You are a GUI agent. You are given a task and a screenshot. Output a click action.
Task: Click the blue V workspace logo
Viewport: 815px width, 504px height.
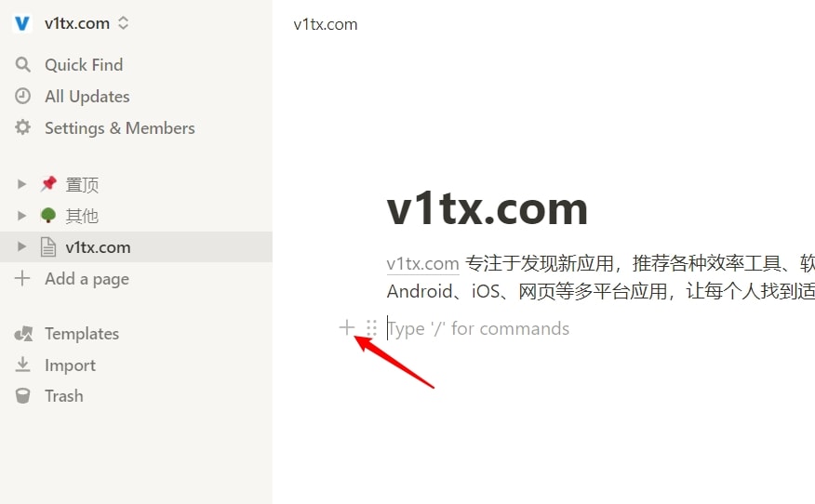21,23
